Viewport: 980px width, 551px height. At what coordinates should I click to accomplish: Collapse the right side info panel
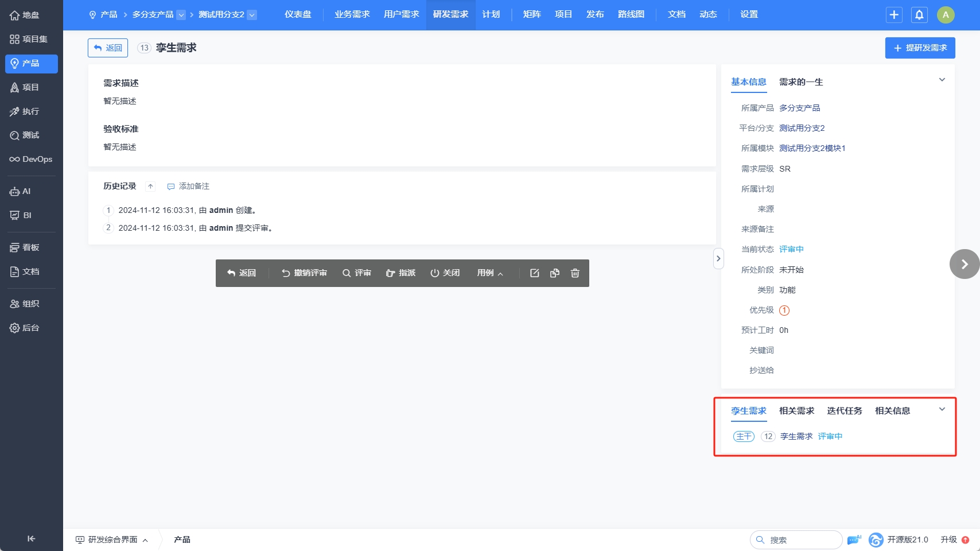pos(718,258)
